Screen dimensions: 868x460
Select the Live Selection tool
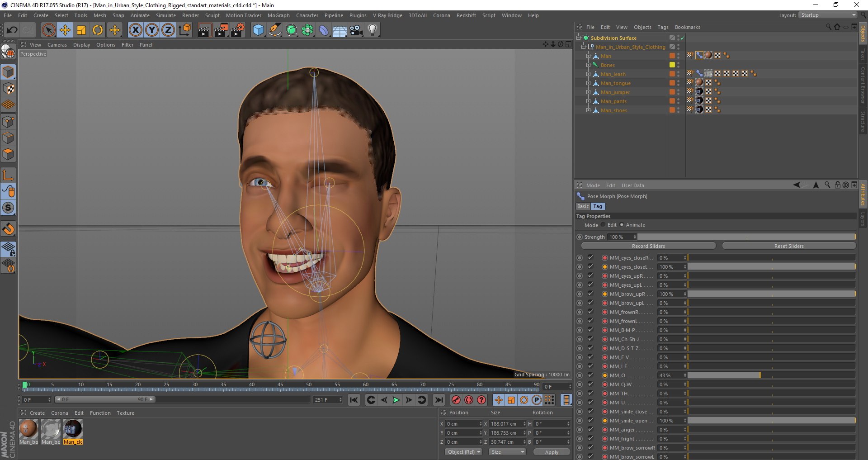[48, 30]
